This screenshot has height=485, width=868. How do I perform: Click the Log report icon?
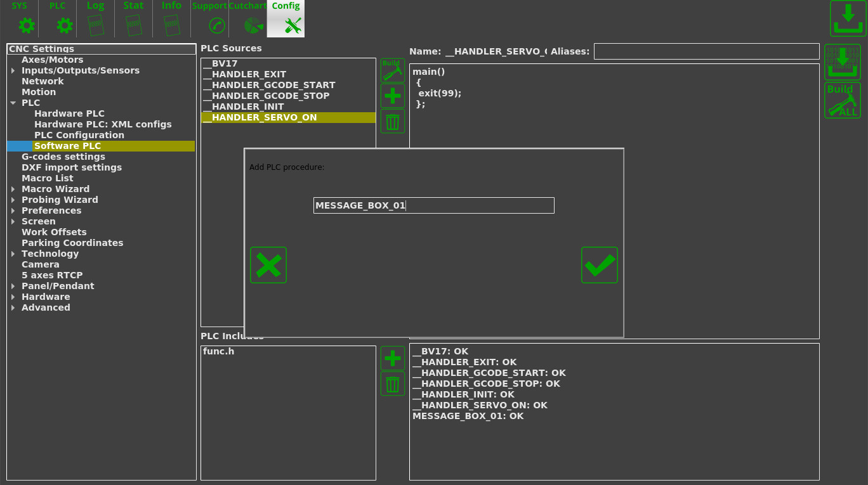click(x=95, y=25)
